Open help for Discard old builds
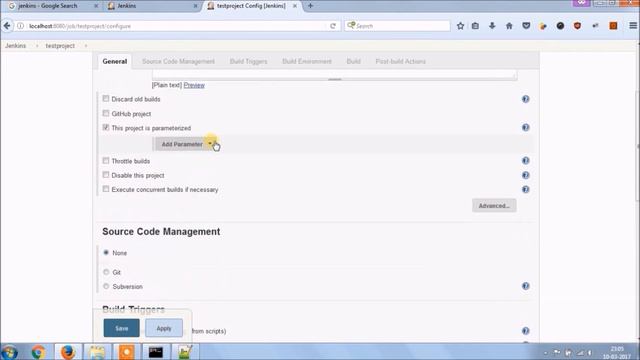Viewport: 640px width, 360px height. pos(526,99)
